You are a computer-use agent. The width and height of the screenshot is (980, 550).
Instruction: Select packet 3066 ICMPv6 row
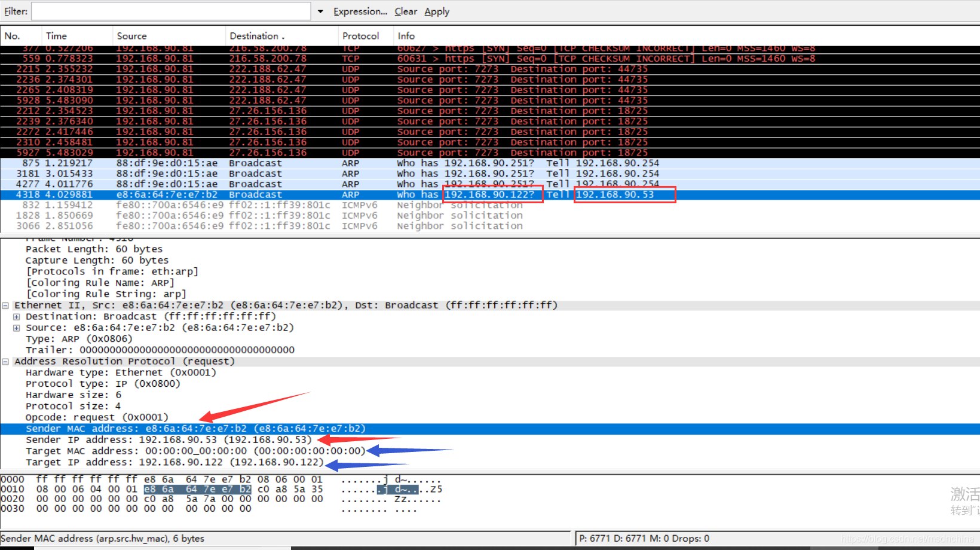[x=490, y=226]
